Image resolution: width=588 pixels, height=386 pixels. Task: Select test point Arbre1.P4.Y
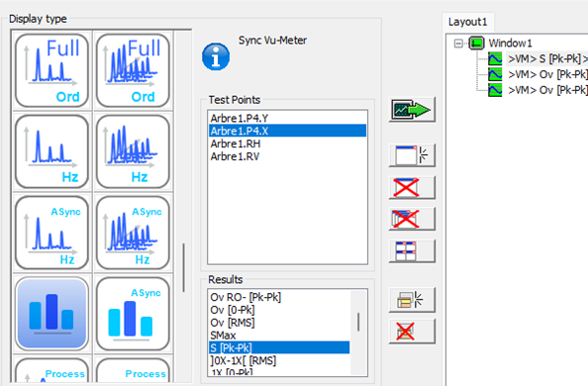[x=287, y=118]
